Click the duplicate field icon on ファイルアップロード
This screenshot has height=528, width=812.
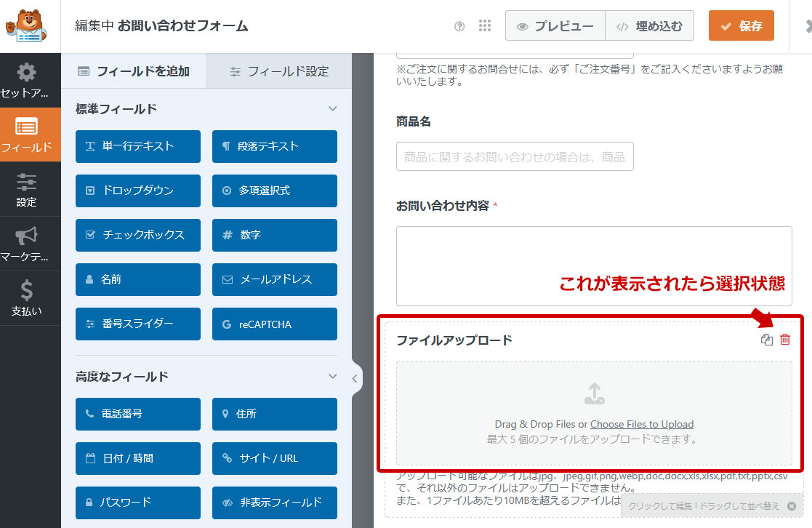[x=767, y=340]
